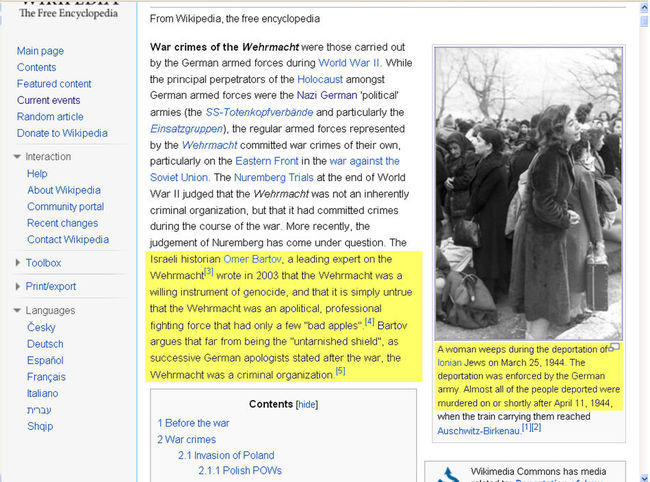Switch to the Français language version

[x=46, y=377]
